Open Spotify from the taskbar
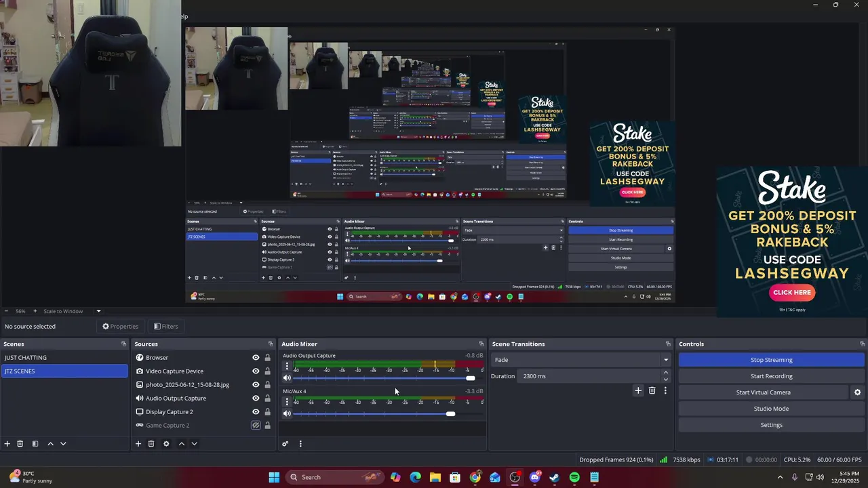Screen dimensions: 868x488 pyautogui.click(x=574, y=477)
